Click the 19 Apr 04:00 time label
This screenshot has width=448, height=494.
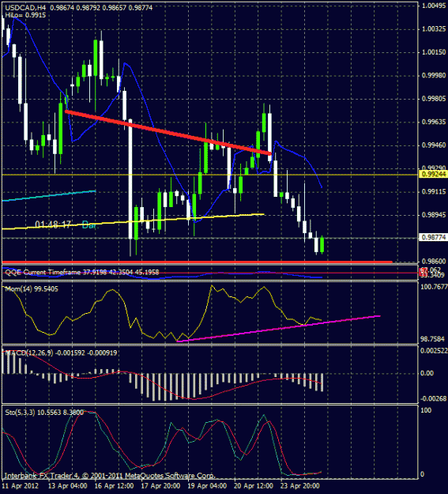tap(207, 485)
